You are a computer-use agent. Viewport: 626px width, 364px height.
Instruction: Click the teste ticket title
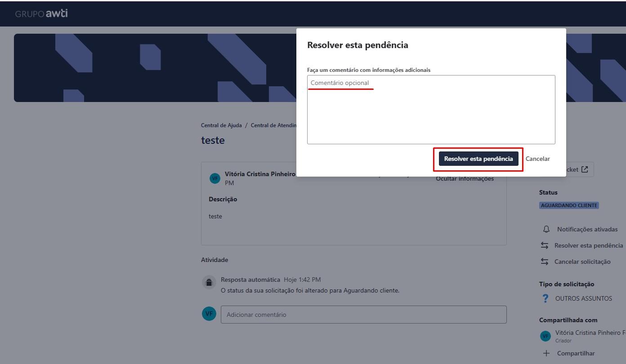[x=213, y=140]
